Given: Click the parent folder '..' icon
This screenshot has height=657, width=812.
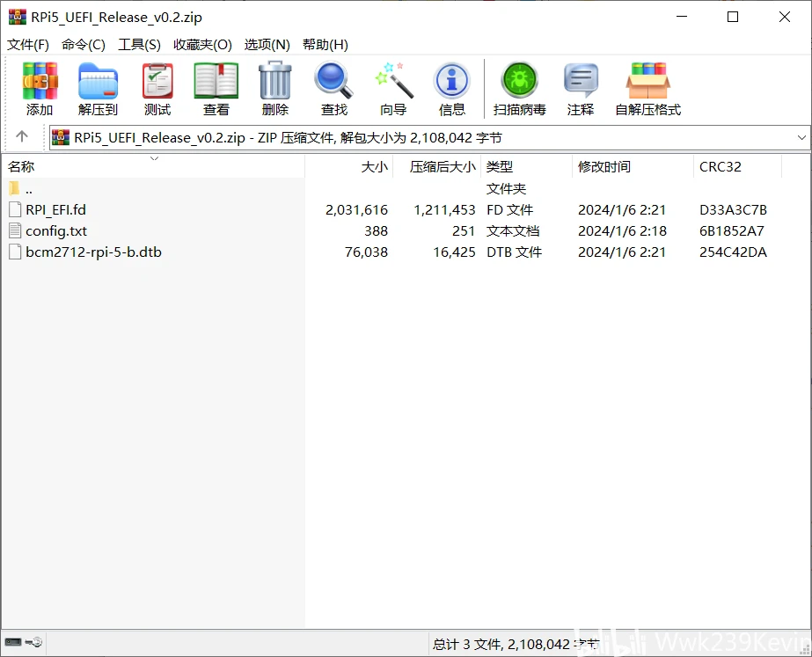Looking at the screenshot, I should coord(14,188).
